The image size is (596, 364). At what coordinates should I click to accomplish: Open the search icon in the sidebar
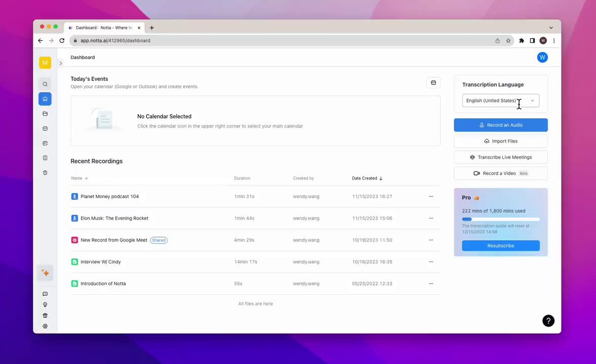pos(45,84)
